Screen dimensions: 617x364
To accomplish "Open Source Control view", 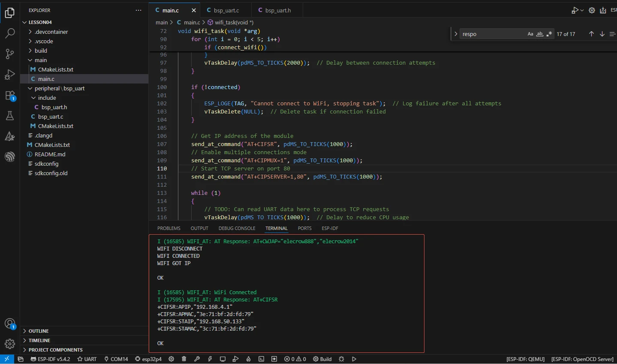I will pos(10,54).
